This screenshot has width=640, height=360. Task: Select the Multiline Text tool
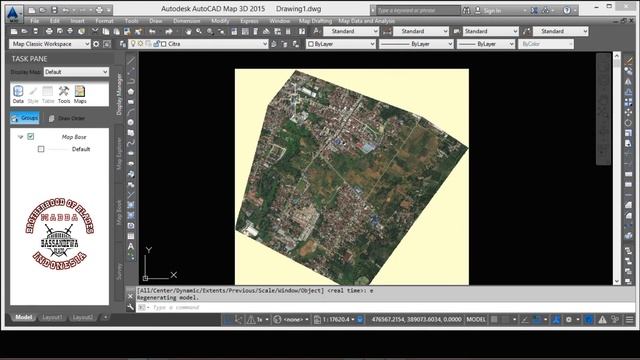coord(131,246)
